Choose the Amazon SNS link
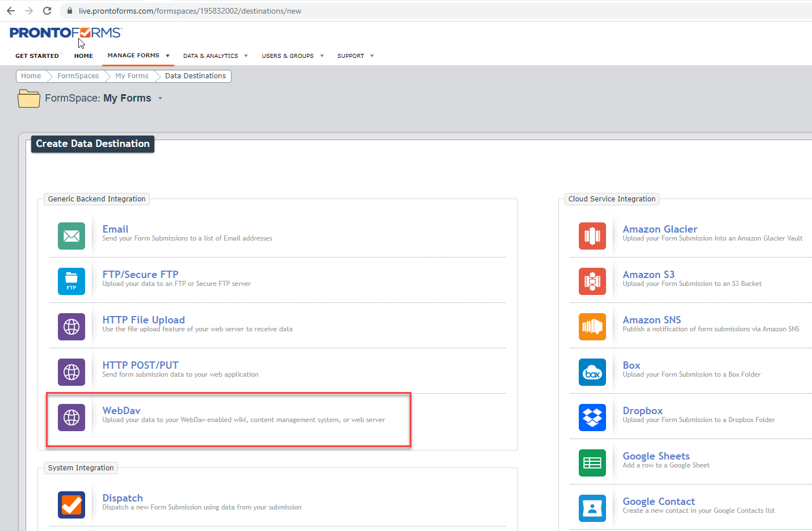The image size is (812, 531). [x=652, y=320]
